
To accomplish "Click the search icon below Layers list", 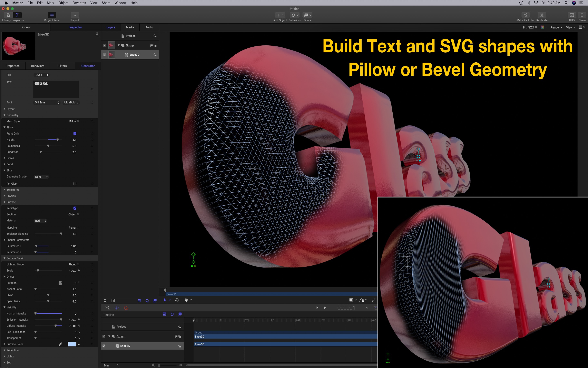I will point(105,301).
